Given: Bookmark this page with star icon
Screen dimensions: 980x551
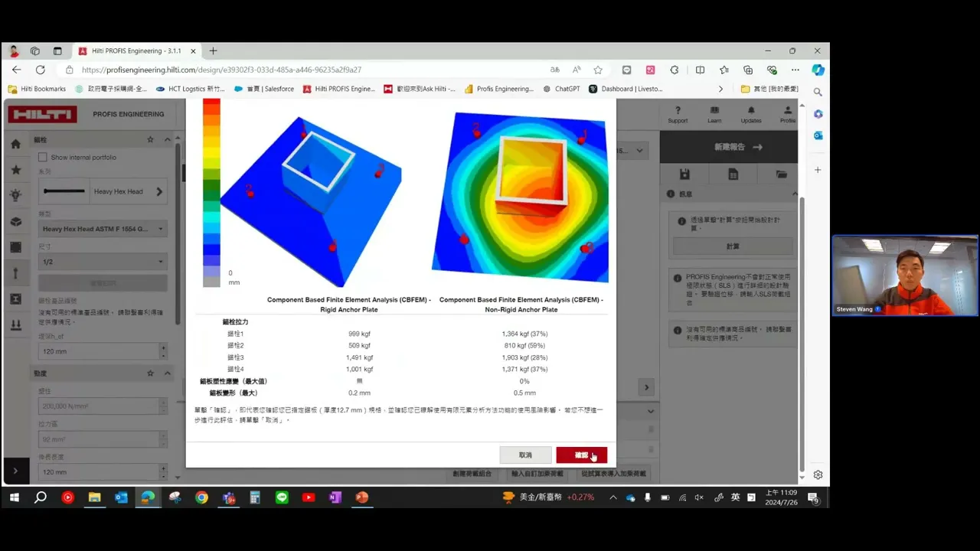Looking at the screenshot, I should [598, 70].
